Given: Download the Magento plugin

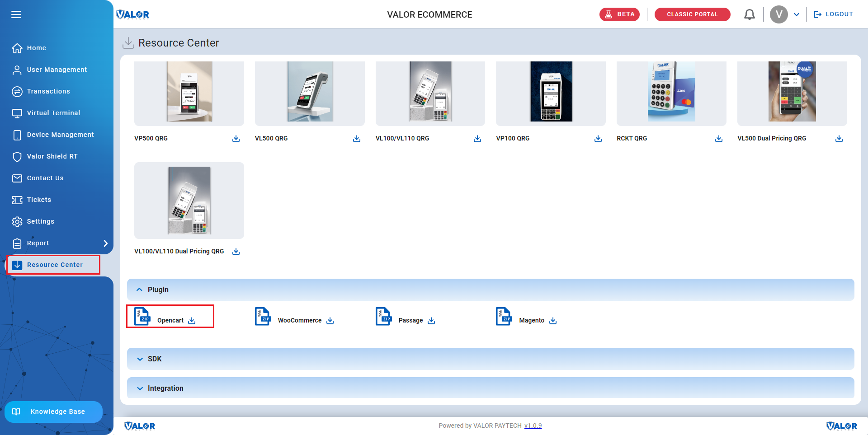Looking at the screenshot, I should 553,320.
